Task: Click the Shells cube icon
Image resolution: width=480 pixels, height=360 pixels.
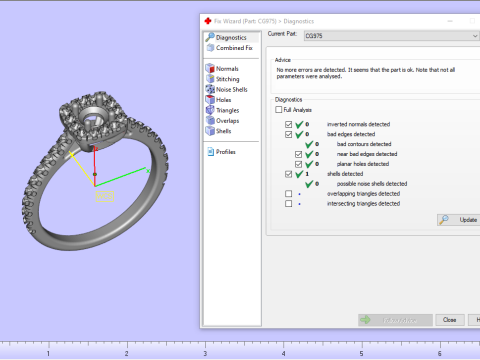Action: (x=210, y=131)
